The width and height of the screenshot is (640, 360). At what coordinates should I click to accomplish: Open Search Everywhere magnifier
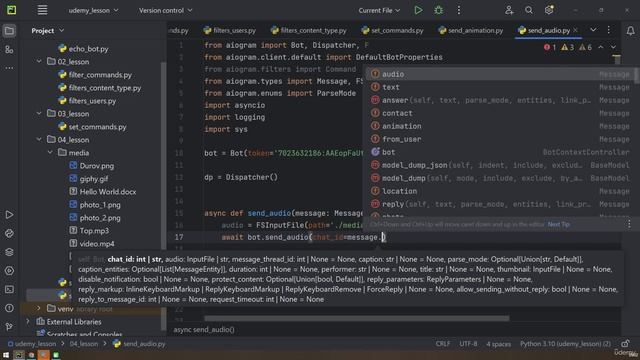click(x=529, y=10)
